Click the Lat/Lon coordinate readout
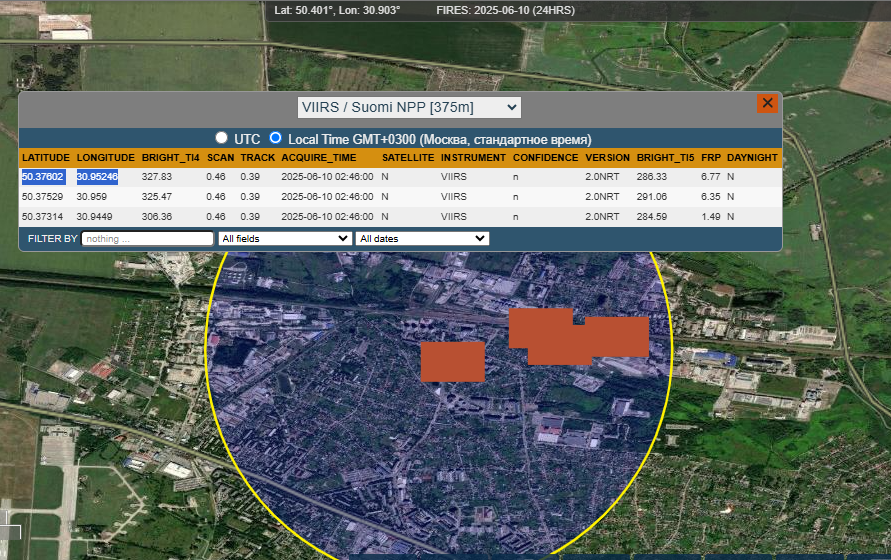891x560 pixels. pyautogui.click(x=337, y=10)
